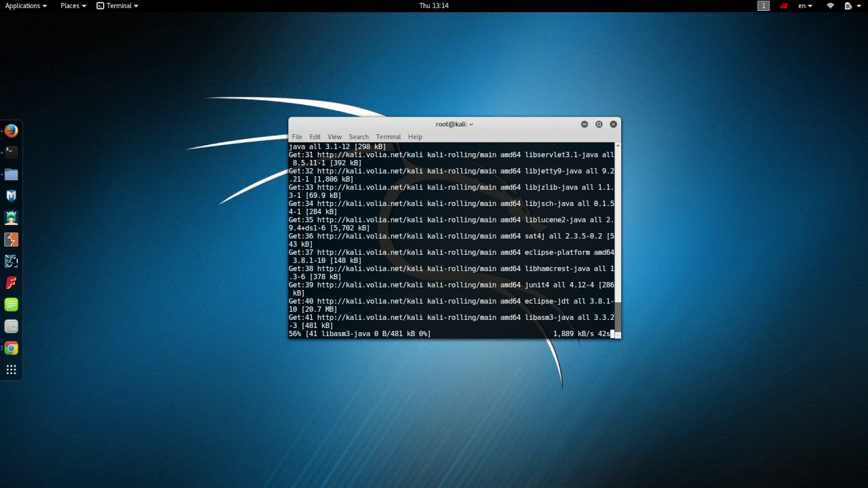
Task: Switch to workspace 1 indicator
Action: click(x=764, y=5)
